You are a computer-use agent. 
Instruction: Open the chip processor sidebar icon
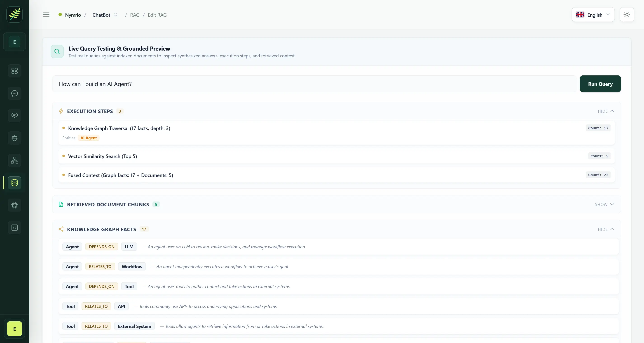[14, 205]
